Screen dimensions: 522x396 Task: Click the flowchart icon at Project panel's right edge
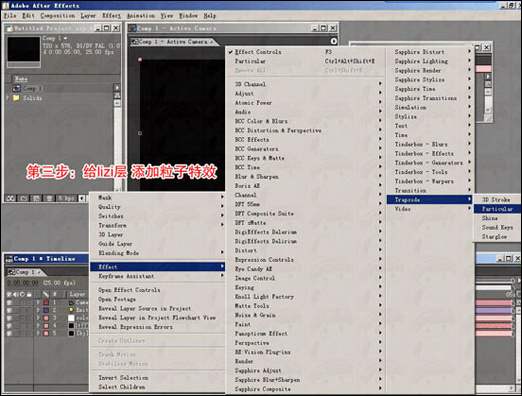click(x=117, y=95)
